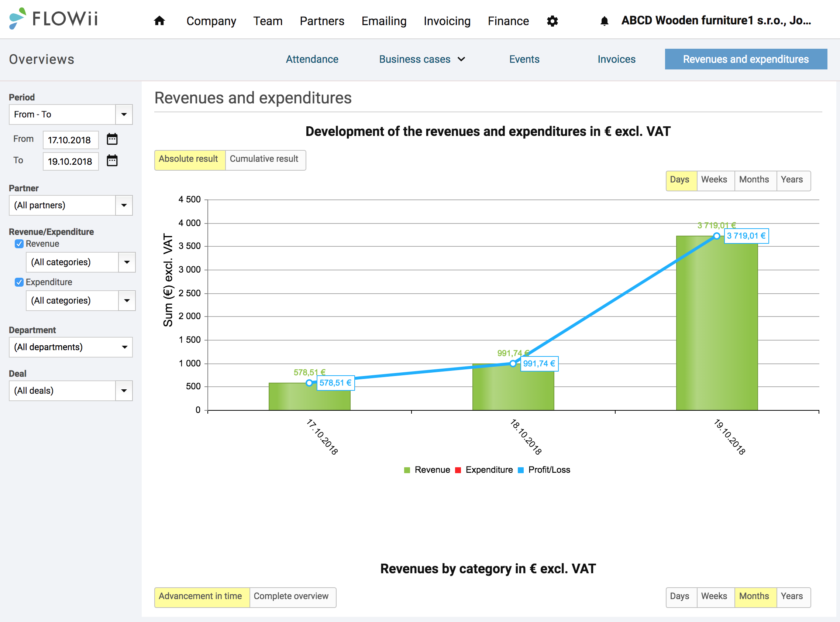The height and width of the screenshot is (622, 840).
Task: Set top chart granularity to Weeks
Action: tap(715, 181)
